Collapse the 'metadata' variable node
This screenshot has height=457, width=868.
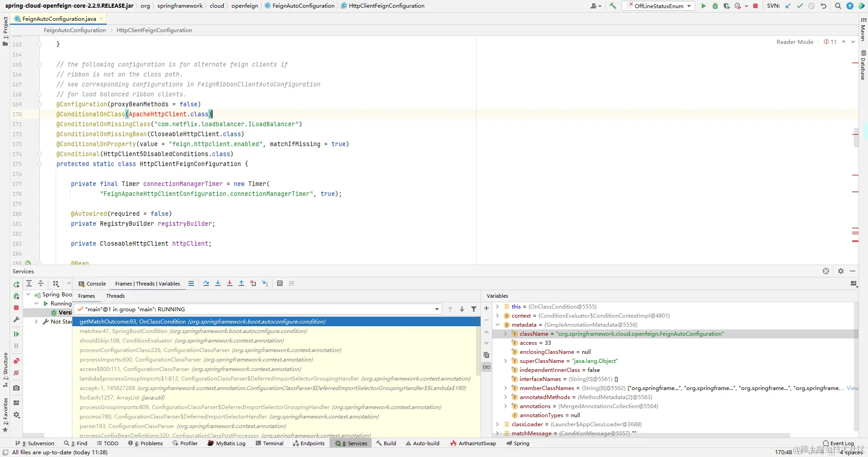point(497,324)
